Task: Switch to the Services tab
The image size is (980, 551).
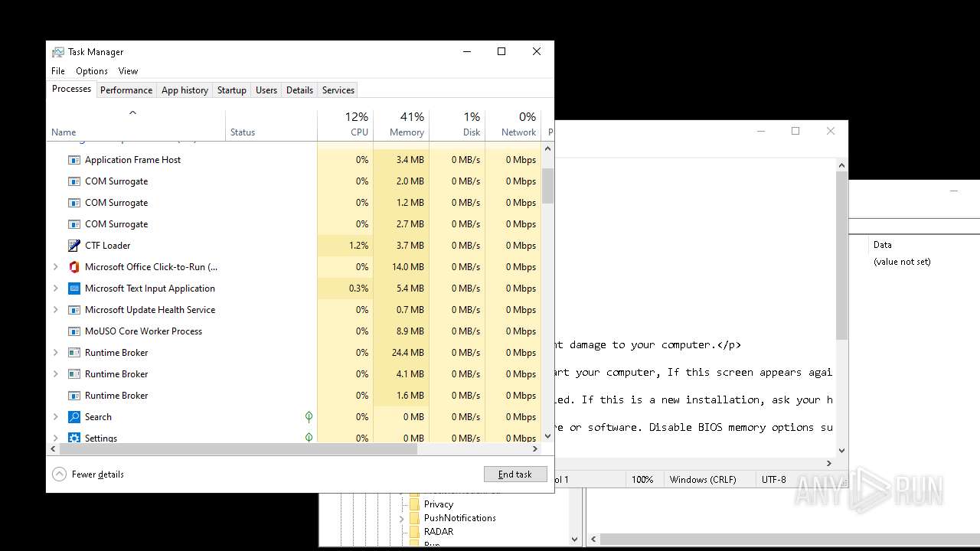Action: (338, 90)
